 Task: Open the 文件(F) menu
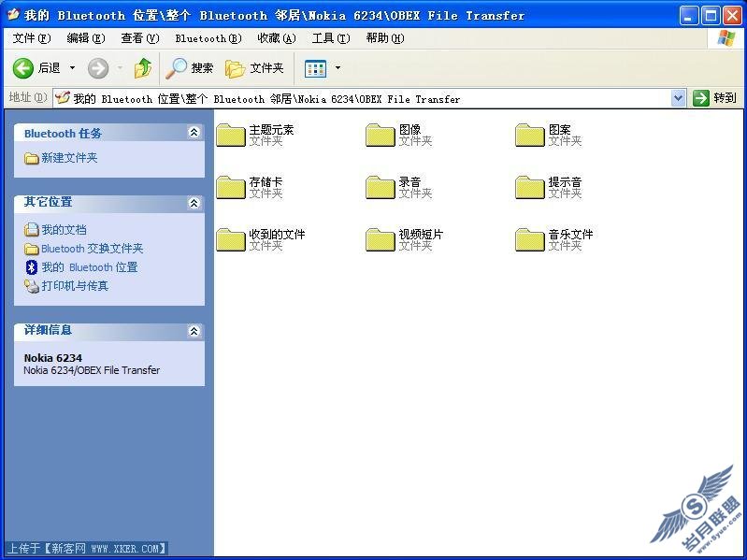coord(32,38)
